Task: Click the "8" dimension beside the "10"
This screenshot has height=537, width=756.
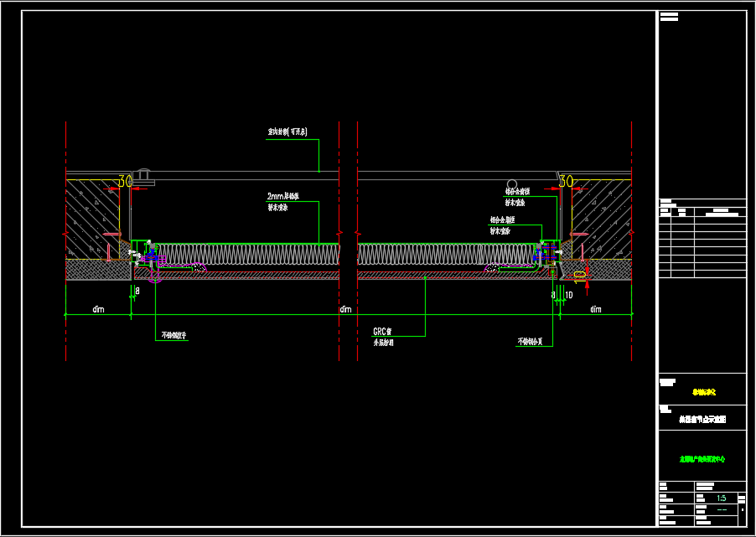Action: [x=553, y=295]
